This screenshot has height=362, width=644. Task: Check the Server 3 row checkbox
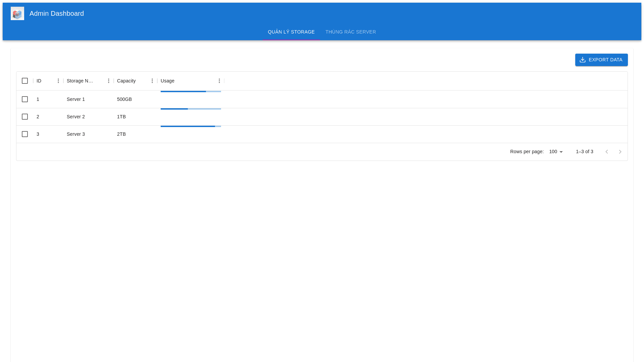pyautogui.click(x=25, y=134)
